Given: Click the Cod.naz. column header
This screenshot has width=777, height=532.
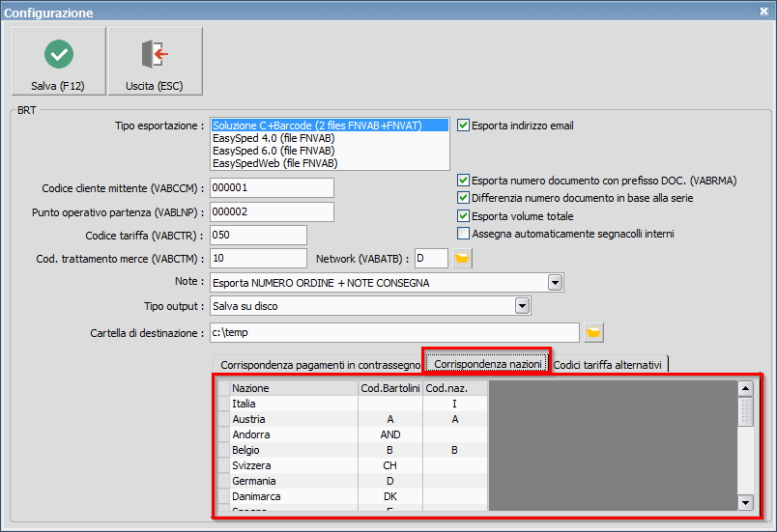Looking at the screenshot, I should [x=455, y=388].
